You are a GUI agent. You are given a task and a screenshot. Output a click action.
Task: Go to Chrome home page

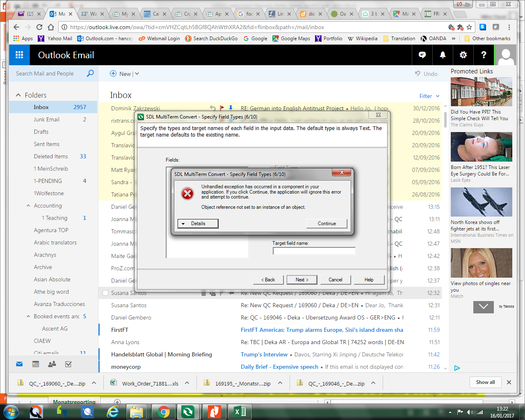pos(51,27)
